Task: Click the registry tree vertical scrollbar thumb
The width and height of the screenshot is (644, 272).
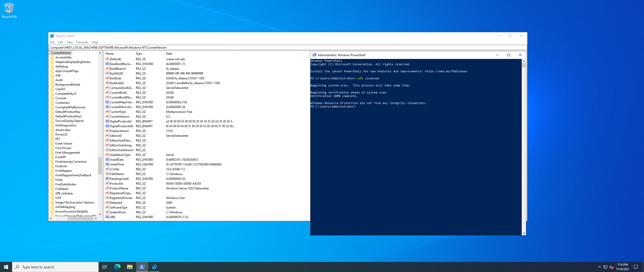Action: [x=100, y=166]
